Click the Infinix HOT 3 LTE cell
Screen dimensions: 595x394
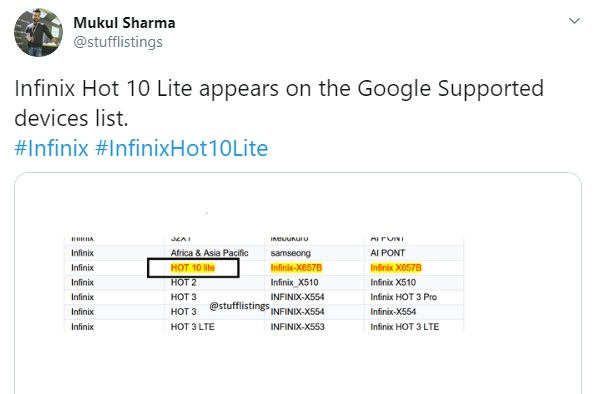[x=405, y=327]
